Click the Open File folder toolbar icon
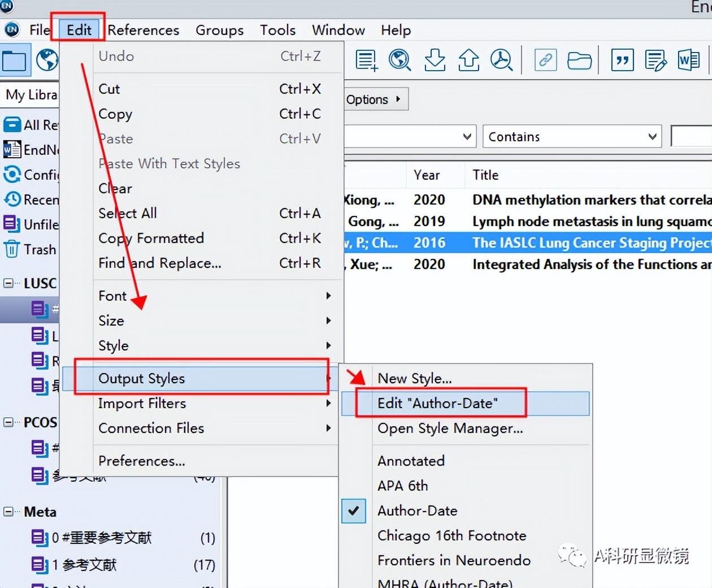This screenshot has width=712, height=588. (579, 60)
